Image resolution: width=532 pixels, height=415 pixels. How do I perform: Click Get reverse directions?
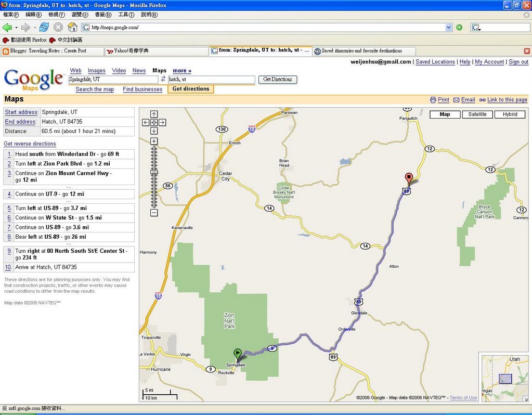pyautogui.click(x=30, y=144)
